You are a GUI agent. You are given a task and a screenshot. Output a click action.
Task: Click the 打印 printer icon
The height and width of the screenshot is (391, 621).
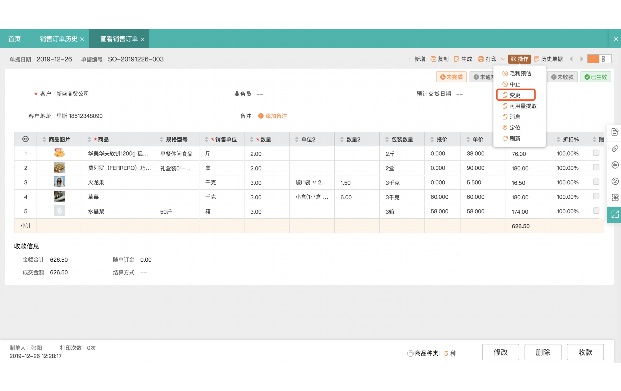(480, 59)
